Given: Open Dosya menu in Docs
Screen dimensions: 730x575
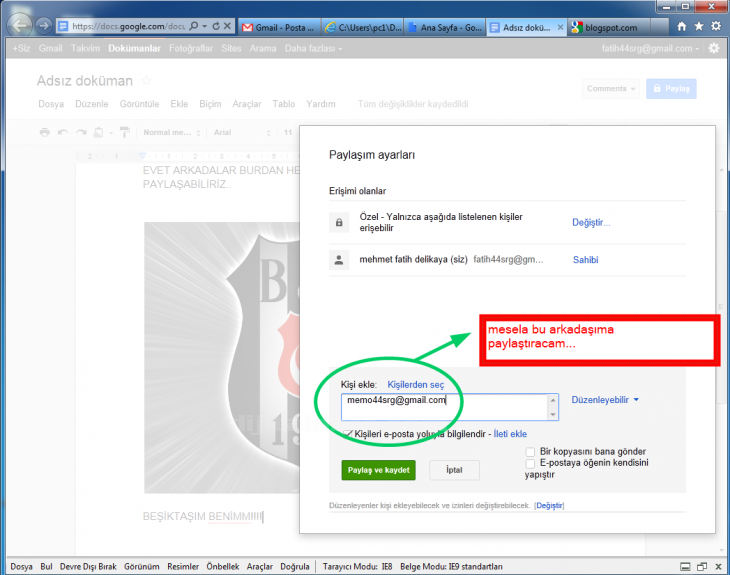Looking at the screenshot, I should click(51, 104).
